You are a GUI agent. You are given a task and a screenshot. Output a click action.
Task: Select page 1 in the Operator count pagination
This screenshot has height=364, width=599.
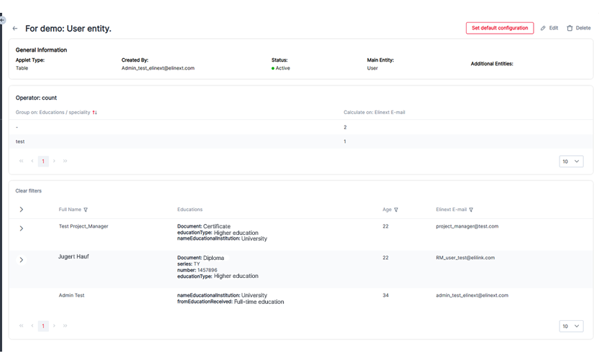click(x=43, y=162)
